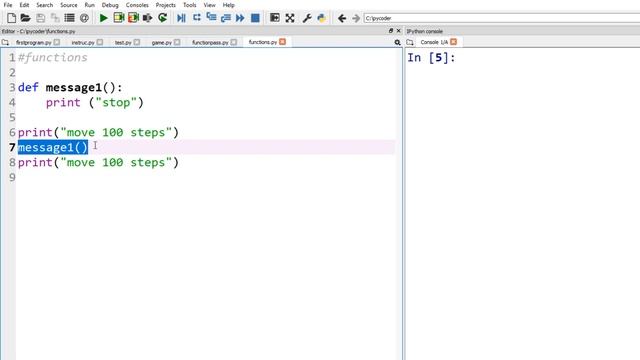Run the current cell
Image resolution: width=640 pixels, height=360 pixels.
[x=119, y=18]
